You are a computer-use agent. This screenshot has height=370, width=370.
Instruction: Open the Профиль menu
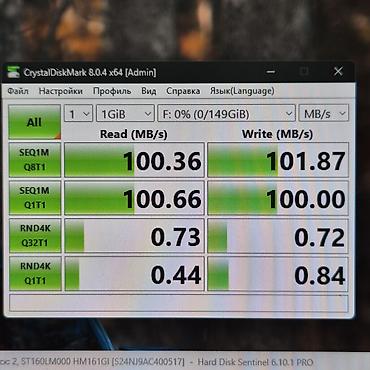[x=112, y=91]
